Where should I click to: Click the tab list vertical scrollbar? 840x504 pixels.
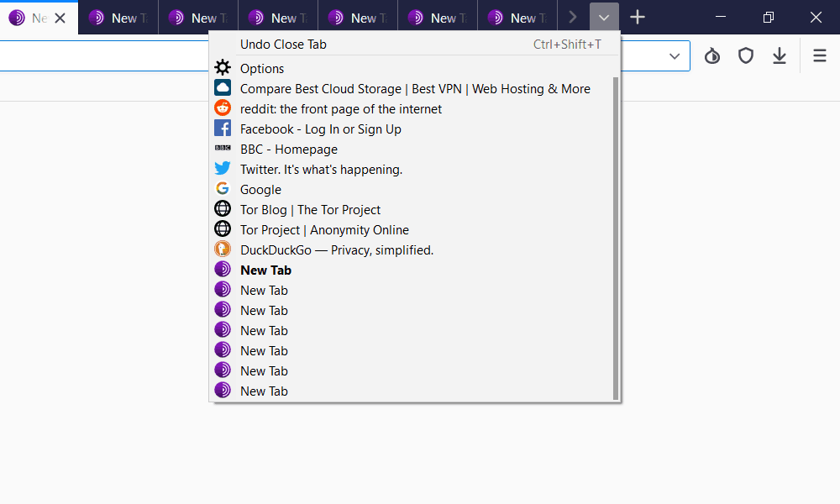click(x=616, y=235)
